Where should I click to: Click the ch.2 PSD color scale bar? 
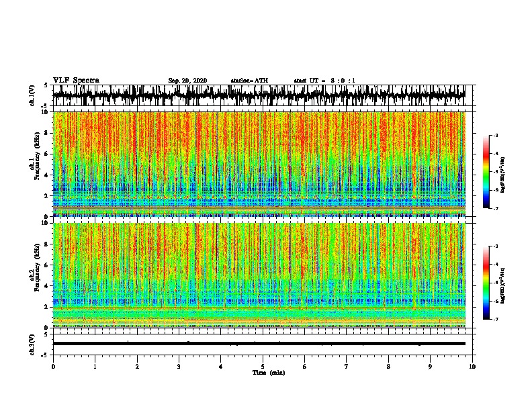coord(486,283)
